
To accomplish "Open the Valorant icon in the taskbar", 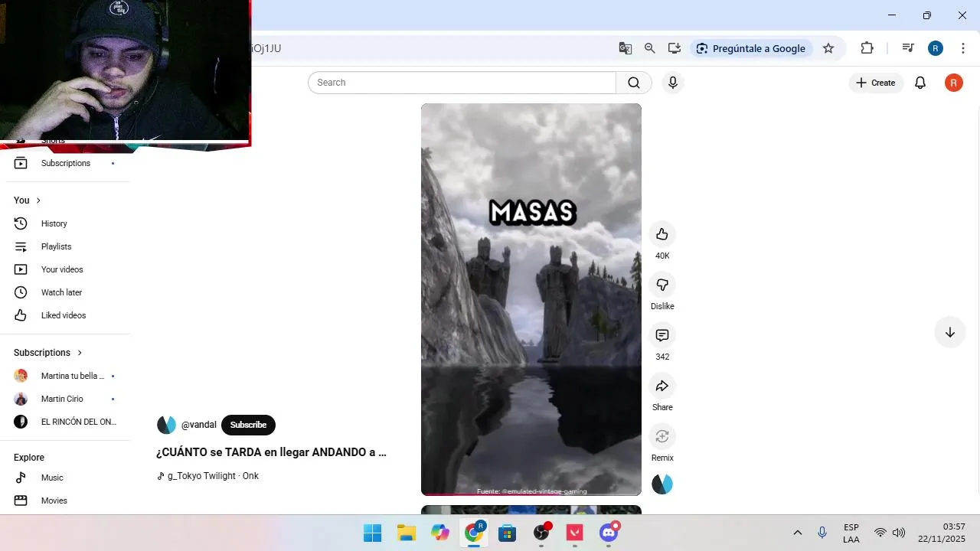I will pyautogui.click(x=575, y=533).
